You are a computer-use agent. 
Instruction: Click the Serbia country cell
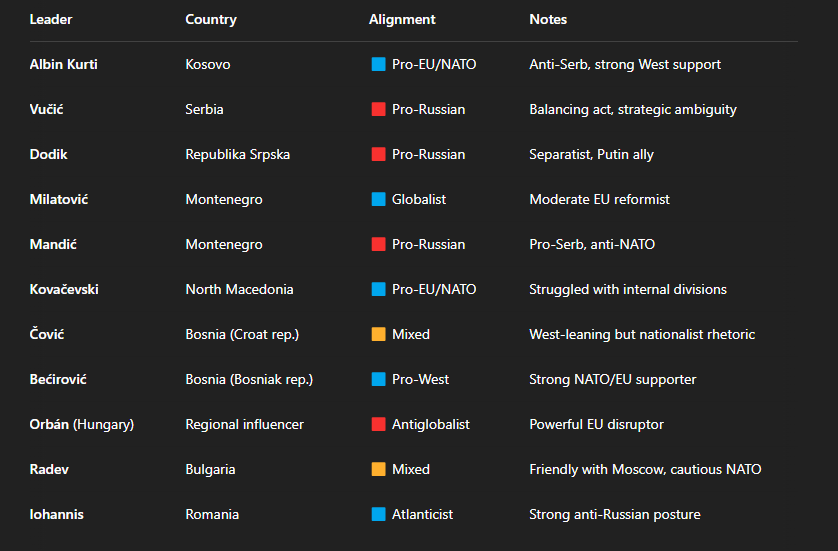pyautogui.click(x=204, y=109)
